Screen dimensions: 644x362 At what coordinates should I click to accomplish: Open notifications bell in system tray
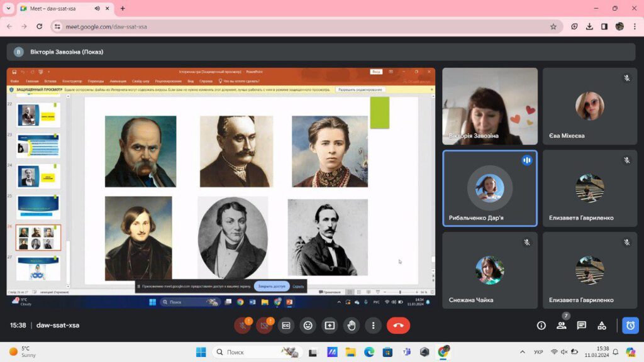pyautogui.click(x=616, y=352)
